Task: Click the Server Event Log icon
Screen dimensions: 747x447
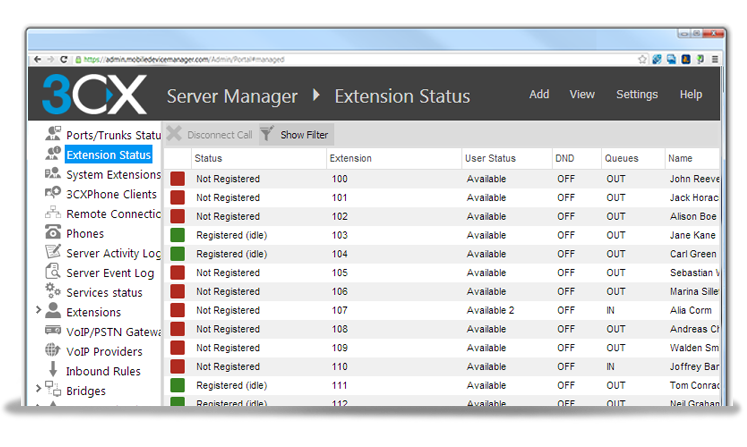Action: click(53, 272)
